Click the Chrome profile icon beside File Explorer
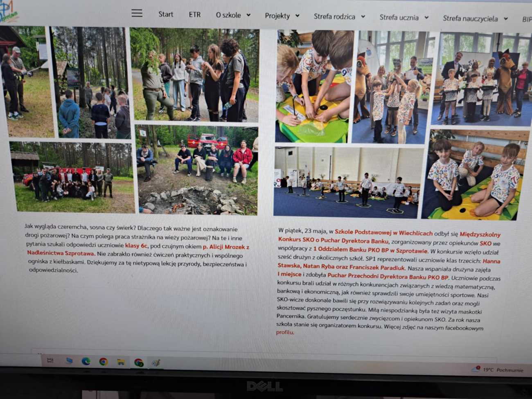This screenshot has height=399, width=532. [139, 363]
